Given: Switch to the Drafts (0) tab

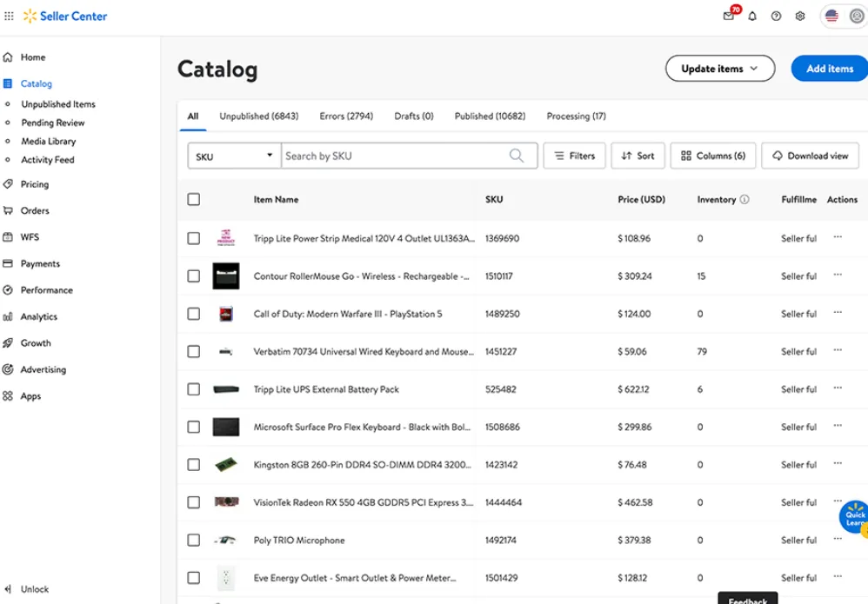Looking at the screenshot, I should click(413, 116).
